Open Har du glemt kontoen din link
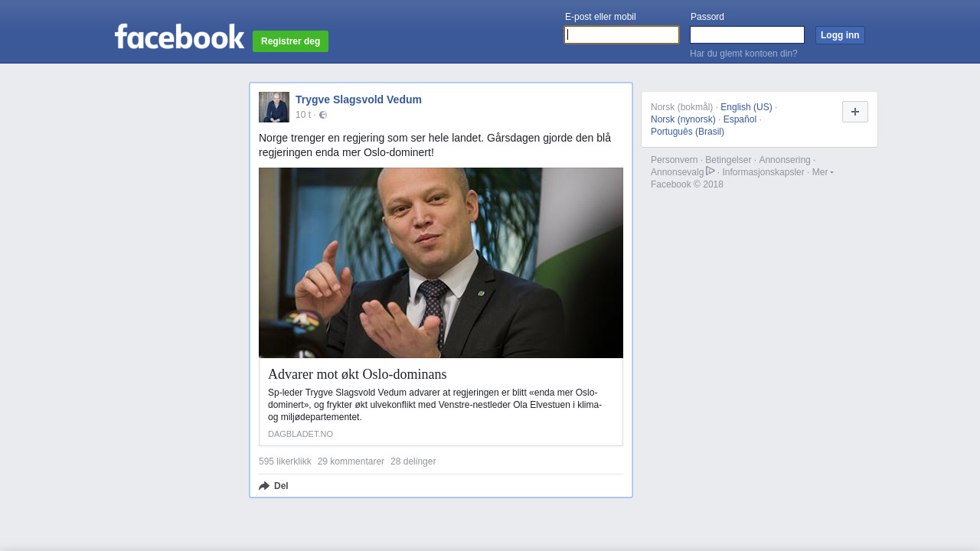The width and height of the screenshot is (980, 551). [743, 54]
